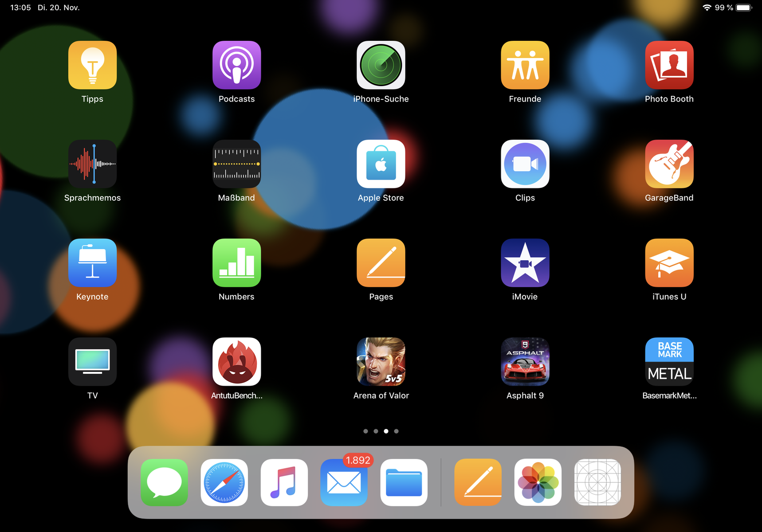Tap the 99 % battery percentage
The height and width of the screenshot is (532, 762).
pyautogui.click(x=724, y=8)
